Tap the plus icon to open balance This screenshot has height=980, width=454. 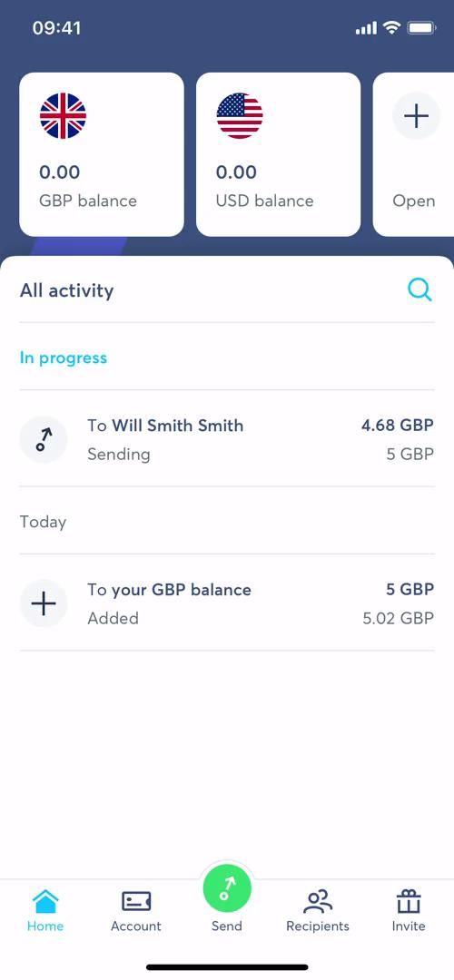(x=416, y=115)
